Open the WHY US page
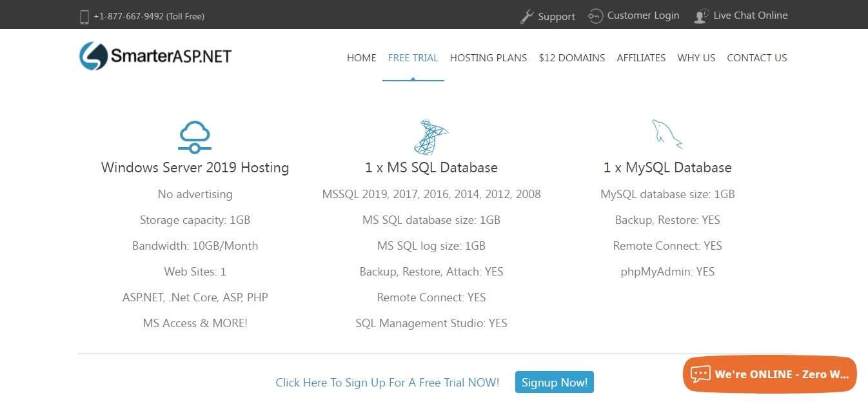Viewport: 868px width, 402px height. [x=696, y=57]
